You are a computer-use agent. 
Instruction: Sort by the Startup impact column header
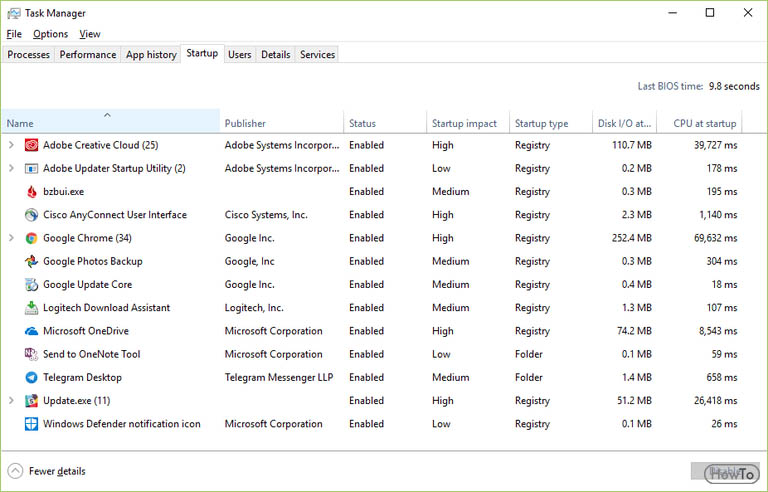point(468,121)
